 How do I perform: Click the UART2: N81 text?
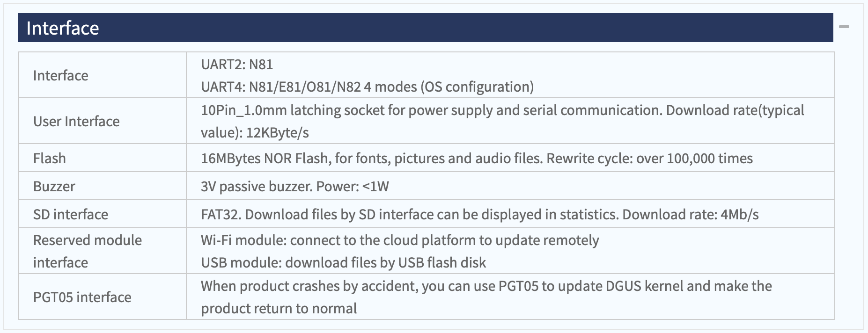pyautogui.click(x=237, y=64)
